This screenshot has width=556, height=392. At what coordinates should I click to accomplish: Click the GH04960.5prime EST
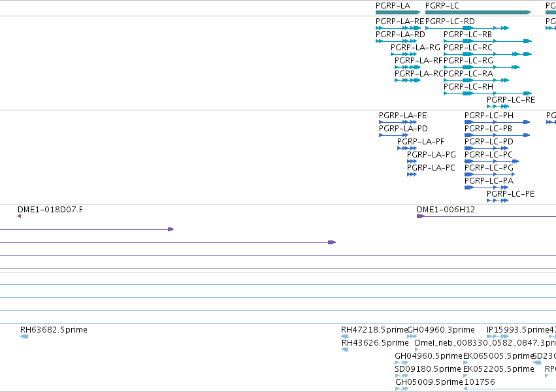click(x=401, y=363)
